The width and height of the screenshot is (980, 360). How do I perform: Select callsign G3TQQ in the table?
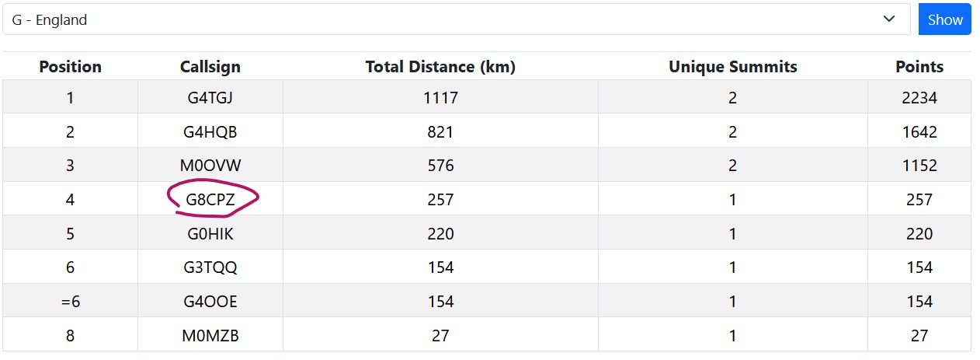click(210, 267)
